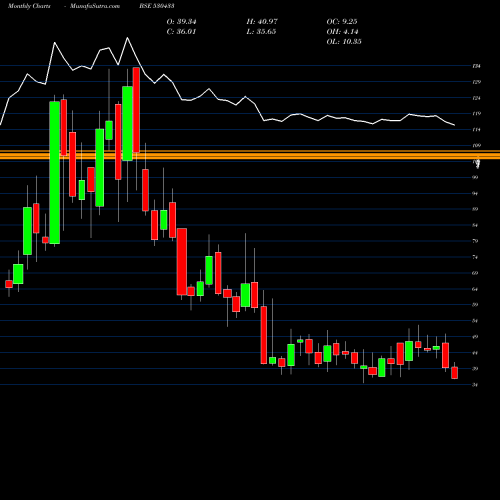Click the open value "O: 39.34"
This screenshot has height=500, width=500.
click(181, 22)
